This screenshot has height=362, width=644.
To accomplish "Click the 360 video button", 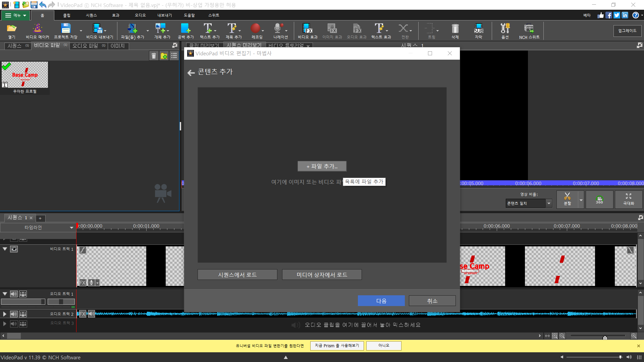I will point(599,200).
